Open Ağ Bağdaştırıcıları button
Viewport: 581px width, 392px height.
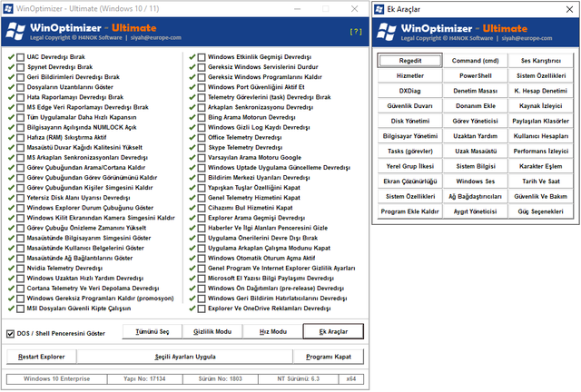coord(476,197)
